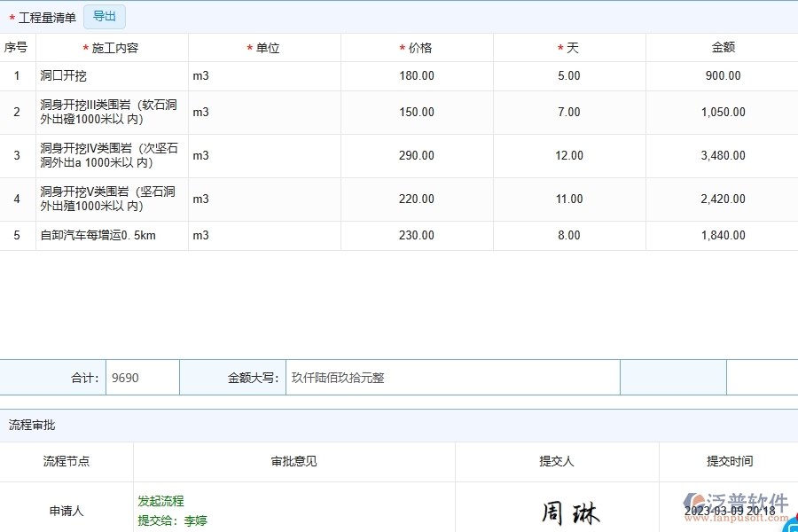Click the 申请人 flow node cell
Viewport: 798px width, 532px height.
pos(66,510)
